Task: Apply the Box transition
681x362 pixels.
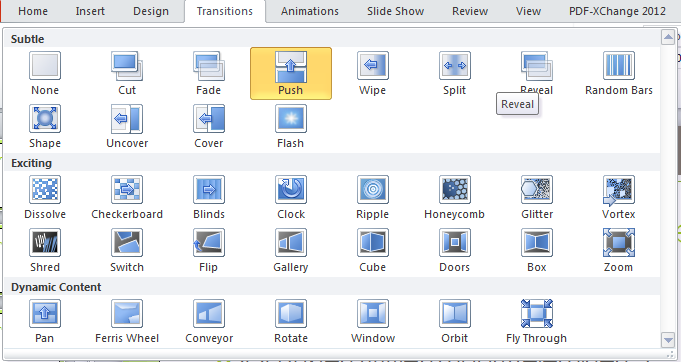Action: pos(536,250)
